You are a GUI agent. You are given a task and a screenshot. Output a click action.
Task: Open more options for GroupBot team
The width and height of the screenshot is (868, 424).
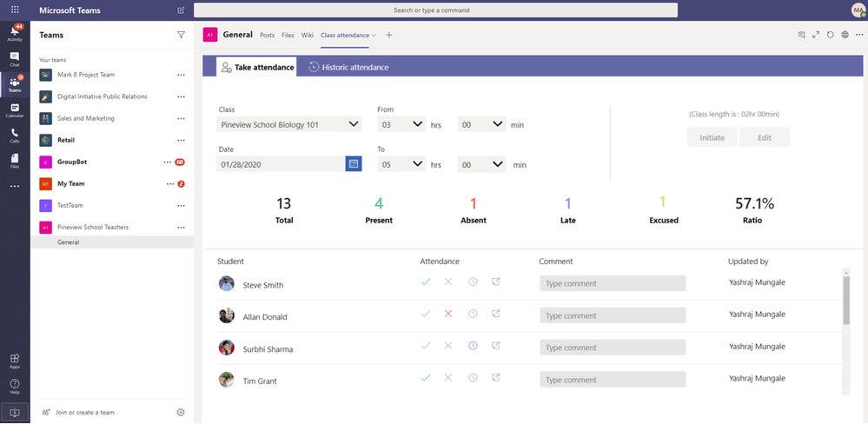coord(168,162)
